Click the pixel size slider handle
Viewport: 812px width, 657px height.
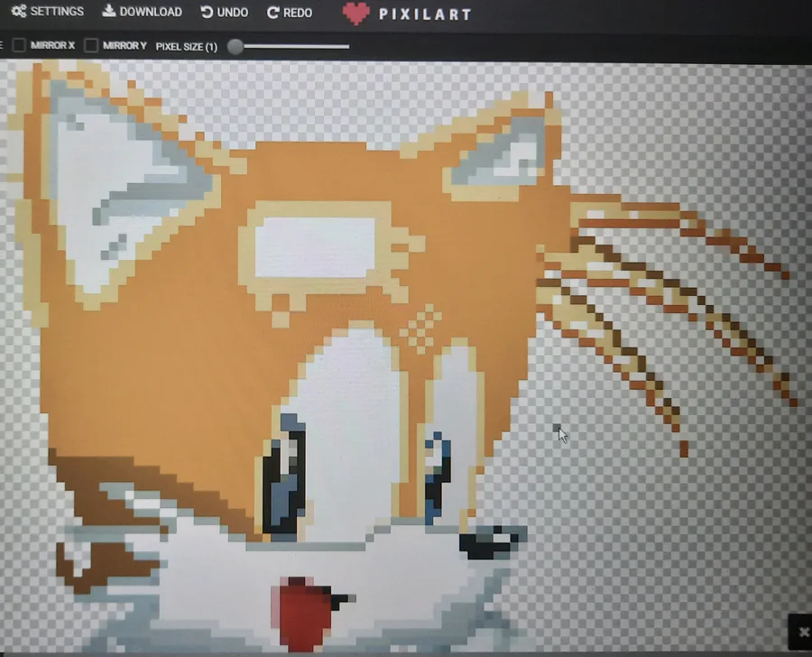(x=235, y=47)
